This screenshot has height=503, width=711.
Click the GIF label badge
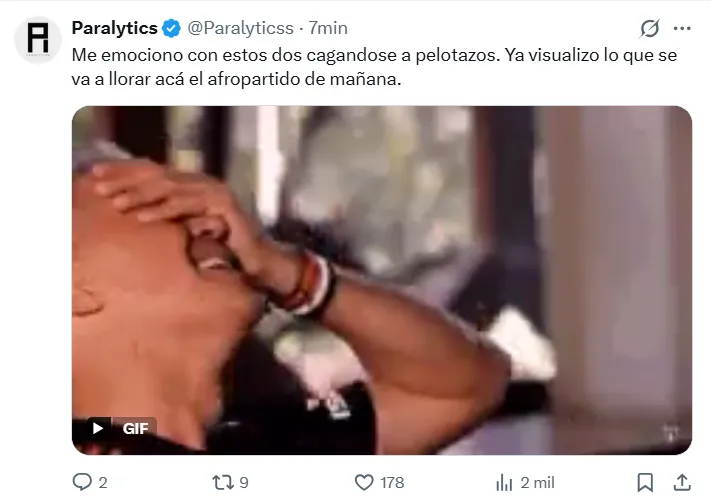(x=135, y=428)
